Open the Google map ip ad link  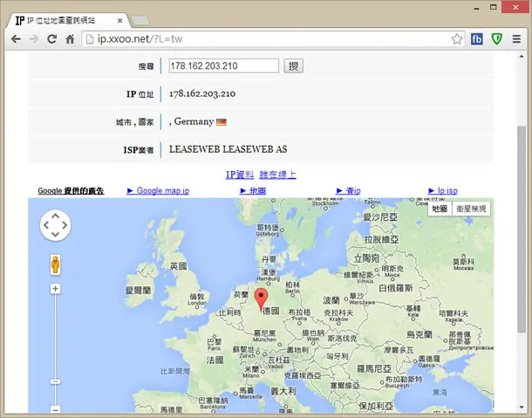pos(158,191)
